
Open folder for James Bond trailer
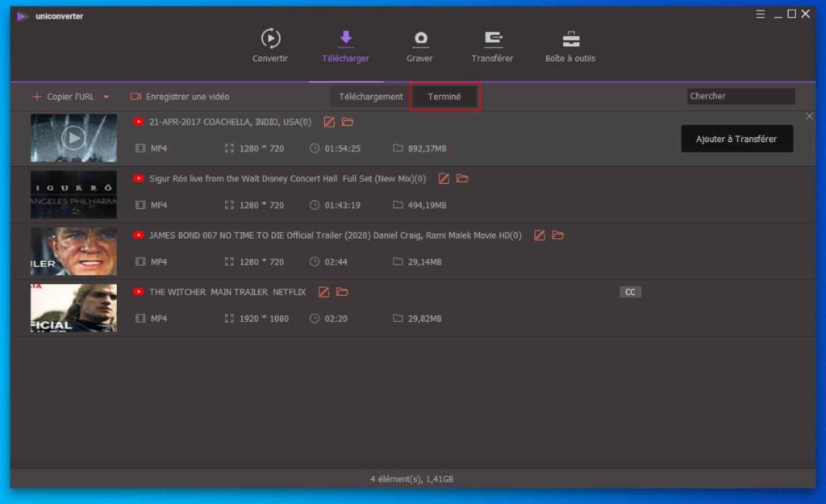(x=558, y=235)
